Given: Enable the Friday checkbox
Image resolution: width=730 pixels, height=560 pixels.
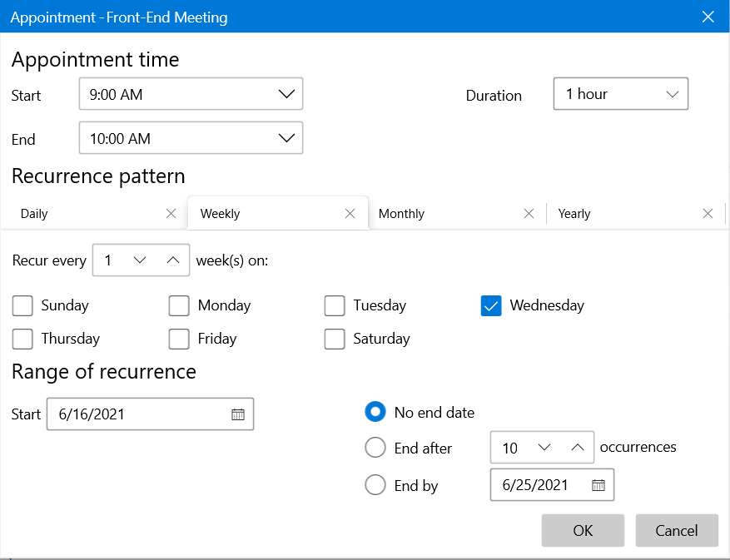Looking at the screenshot, I should pyautogui.click(x=179, y=339).
